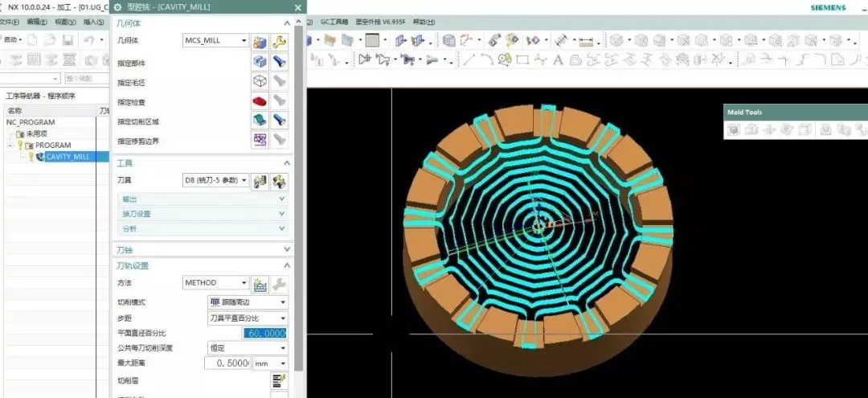Click new method icon beside METHOD dropdown
Screen dimensions: 868x398
pyautogui.click(x=260, y=283)
